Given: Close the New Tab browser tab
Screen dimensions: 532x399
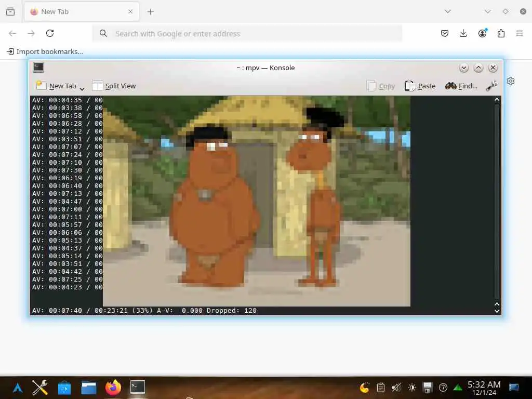Looking at the screenshot, I should coord(130,11).
